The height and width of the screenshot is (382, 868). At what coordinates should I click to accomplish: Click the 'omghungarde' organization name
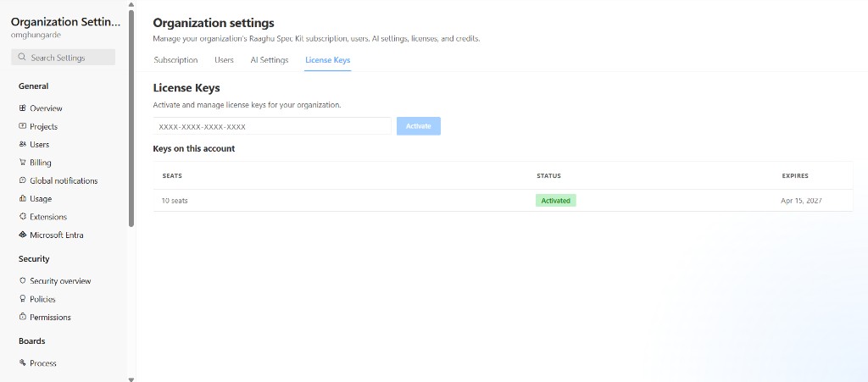point(36,35)
